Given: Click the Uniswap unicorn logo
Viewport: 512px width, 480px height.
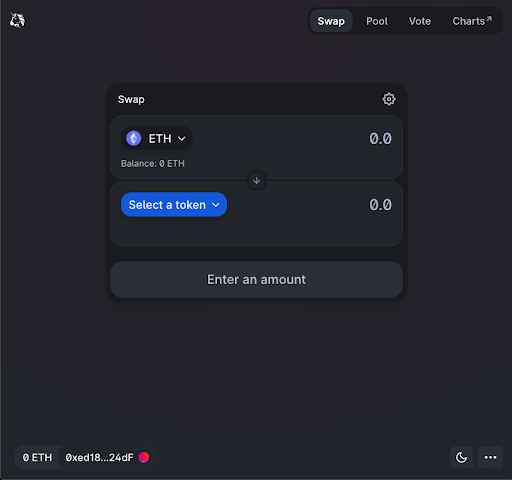Looking at the screenshot, I should point(17,21).
